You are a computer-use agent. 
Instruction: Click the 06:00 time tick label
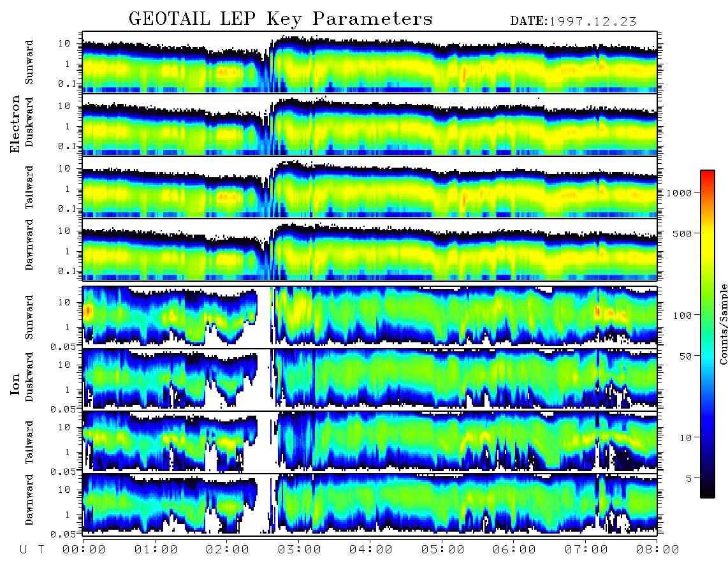(514, 550)
